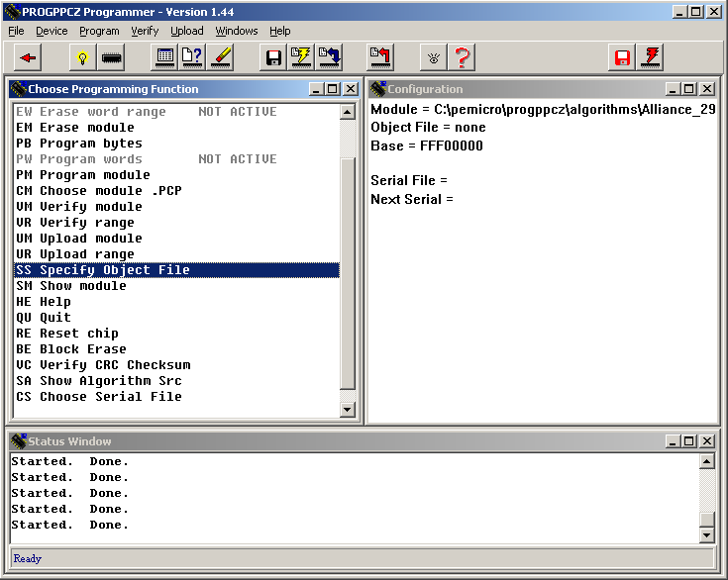Click the red question mark help icon
Viewport: 728px width, 580px height.
[462, 57]
